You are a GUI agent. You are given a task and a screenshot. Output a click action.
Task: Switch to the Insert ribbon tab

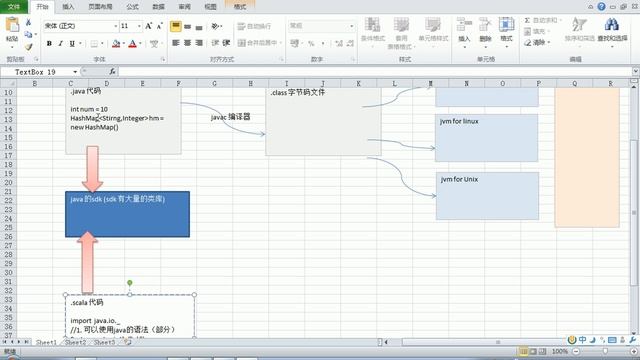click(x=68, y=7)
